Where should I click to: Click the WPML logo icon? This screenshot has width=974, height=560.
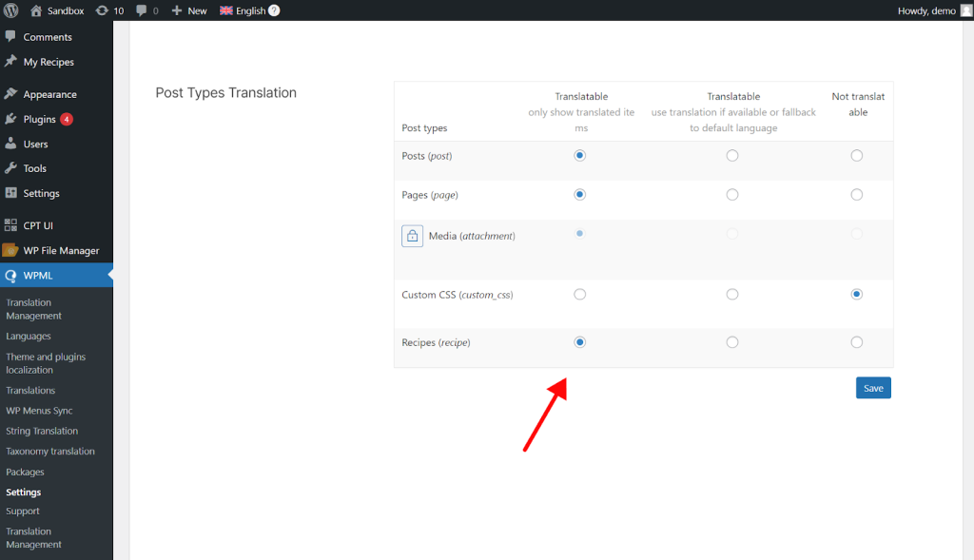click(10, 275)
